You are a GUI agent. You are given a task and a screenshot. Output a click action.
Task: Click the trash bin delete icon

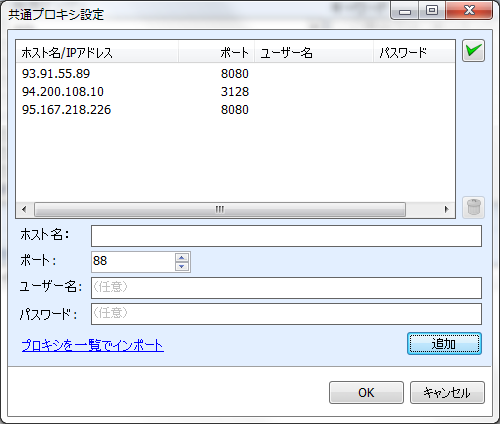(x=473, y=208)
